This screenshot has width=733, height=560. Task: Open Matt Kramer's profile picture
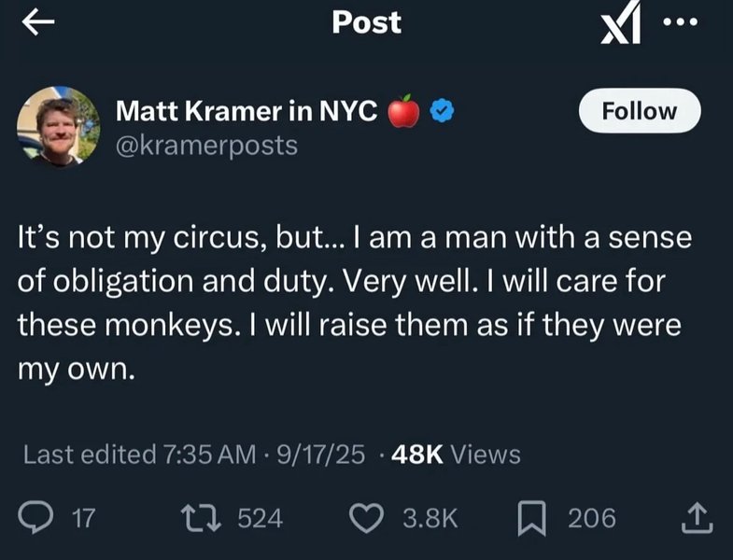(x=58, y=127)
